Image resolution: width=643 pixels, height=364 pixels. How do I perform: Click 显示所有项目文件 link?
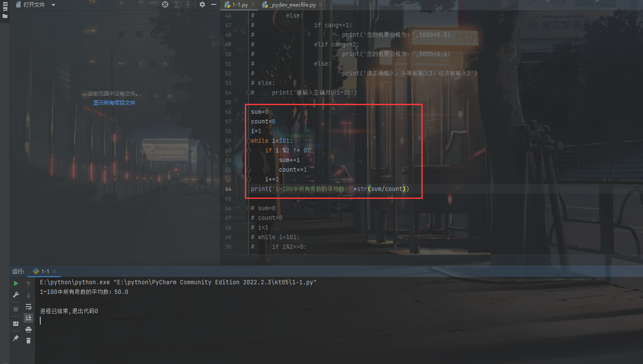point(114,103)
